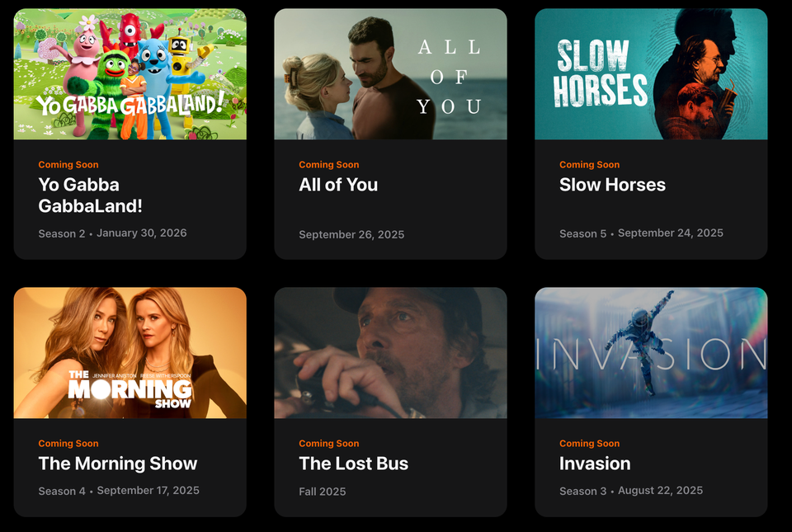792x532 pixels.
Task: Open the Yo Gabba GabbaLand! poster thumbnail
Action: click(x=130, y=74)
